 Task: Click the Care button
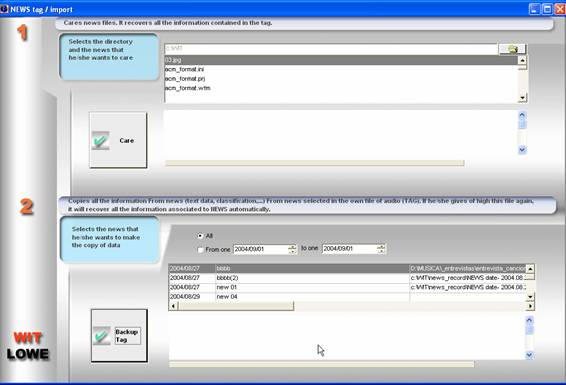pyautogui.click(x=118, y=140)
